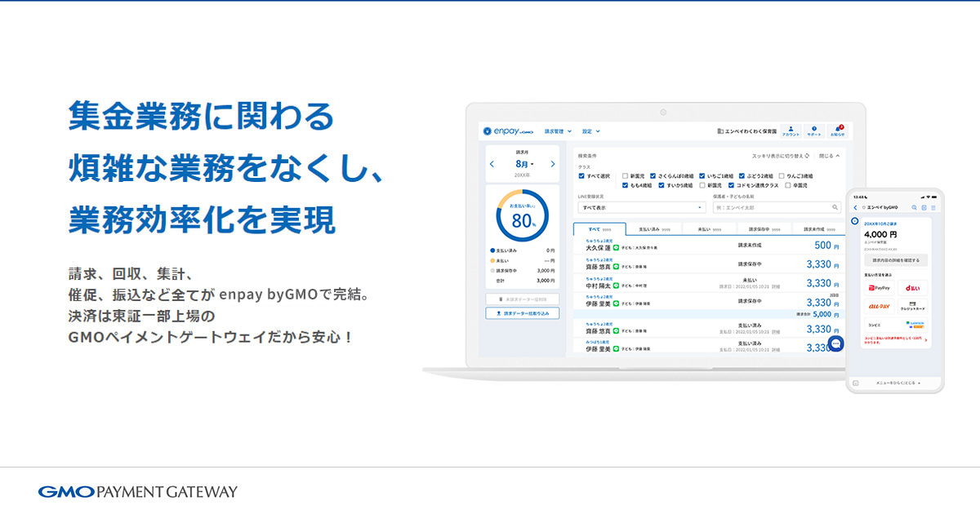Open the 8月 month selector
Image resolution: width=980 pixels, height=514 pixels.
point(524,164)
